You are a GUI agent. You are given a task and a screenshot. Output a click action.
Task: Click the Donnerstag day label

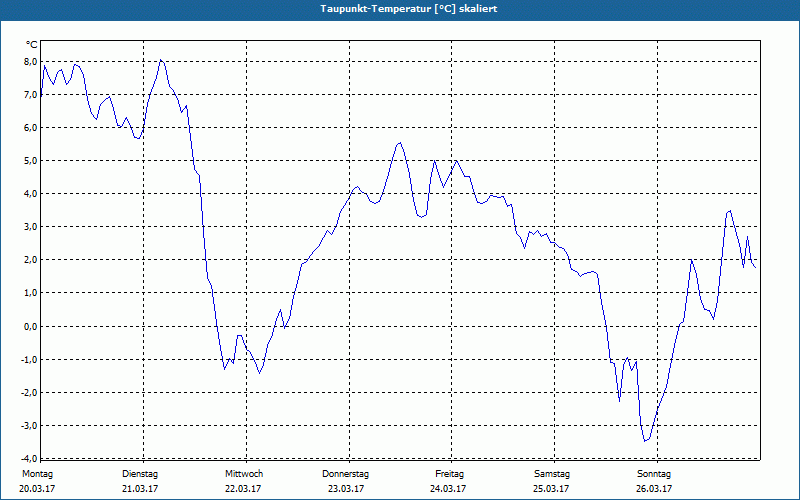tap(345, 474)
